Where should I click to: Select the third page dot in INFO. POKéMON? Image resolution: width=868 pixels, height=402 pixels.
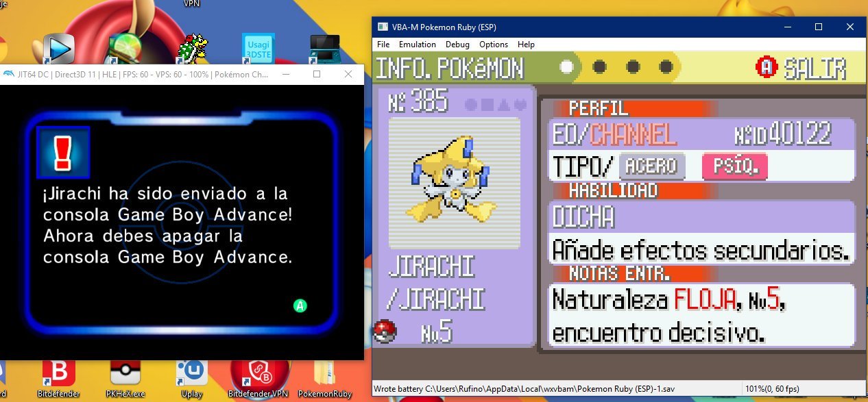[x=633, y=67]
